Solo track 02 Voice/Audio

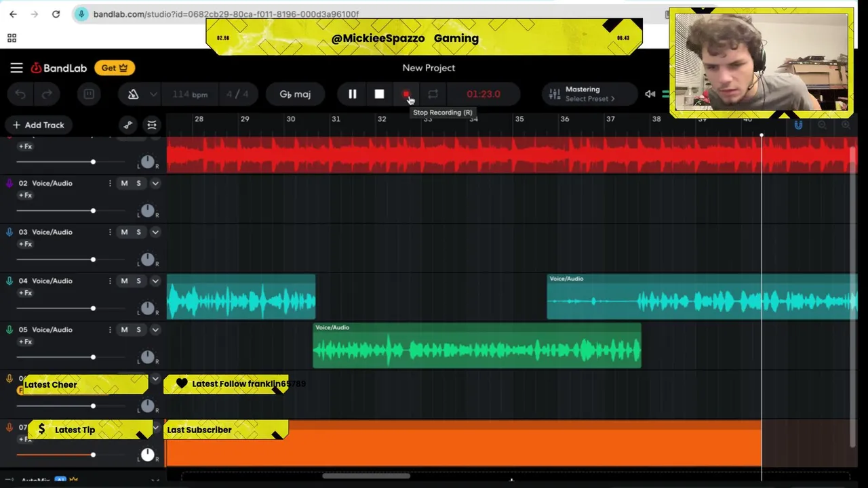(x=138, y=183)
